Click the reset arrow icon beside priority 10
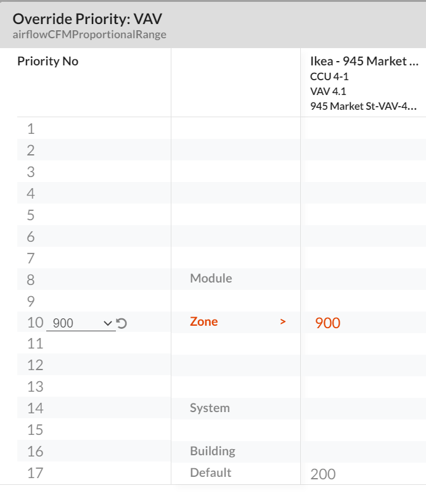 click(121, 323)
